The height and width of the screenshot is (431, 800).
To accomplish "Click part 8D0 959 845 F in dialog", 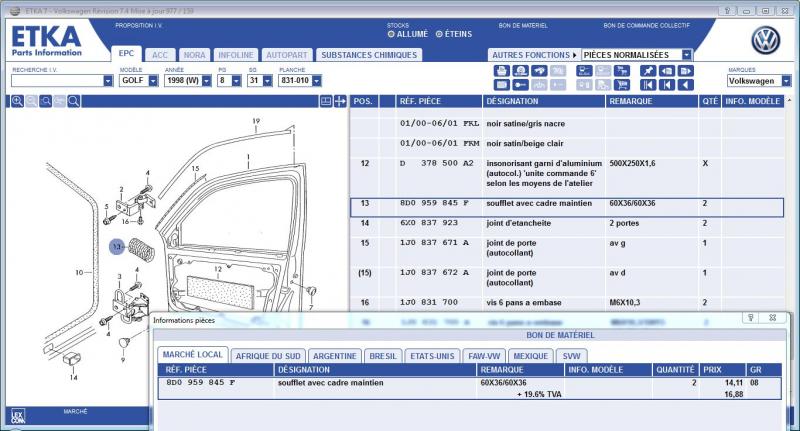I will coord(201,383).
